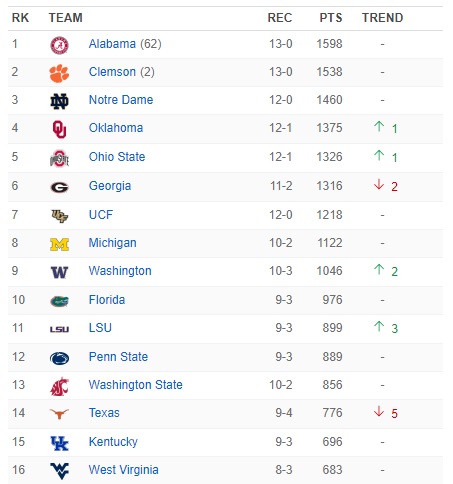Image resolution: width=453 pixels, height=484 pixels.
Task: Click the Notre Dame ND logo
Action: [x=59, y=101]
